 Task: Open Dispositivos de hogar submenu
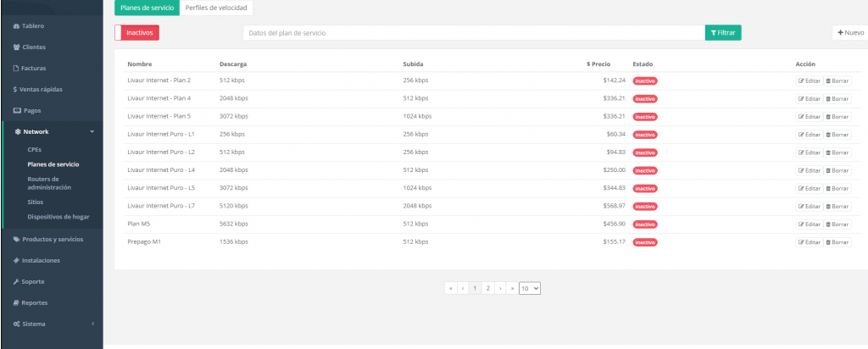pos(58,217)
